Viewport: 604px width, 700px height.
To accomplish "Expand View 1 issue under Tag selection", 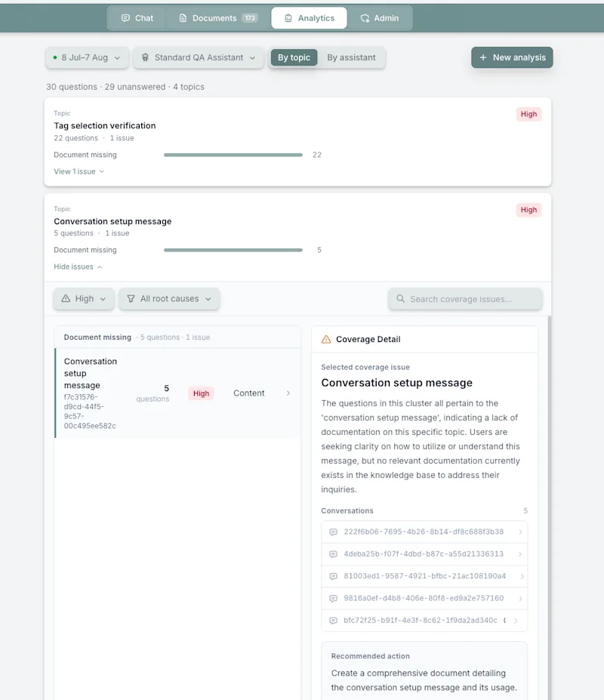I will (x=79, y=172).
